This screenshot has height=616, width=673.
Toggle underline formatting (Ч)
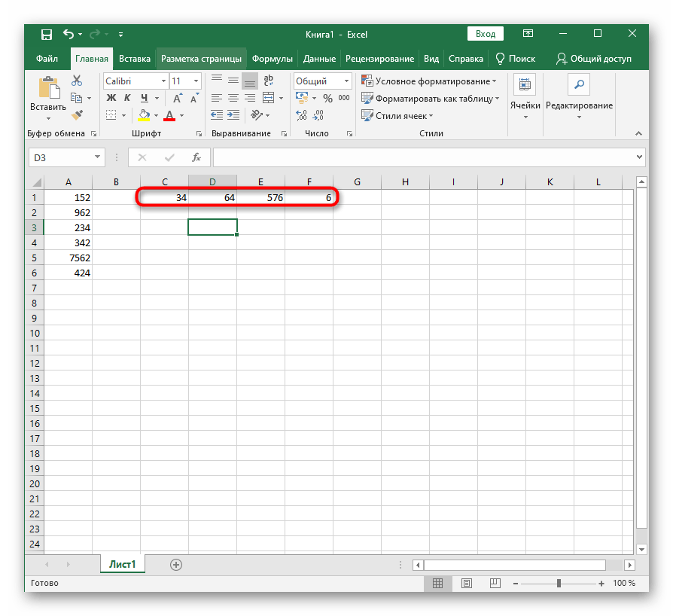coord(145,98)
